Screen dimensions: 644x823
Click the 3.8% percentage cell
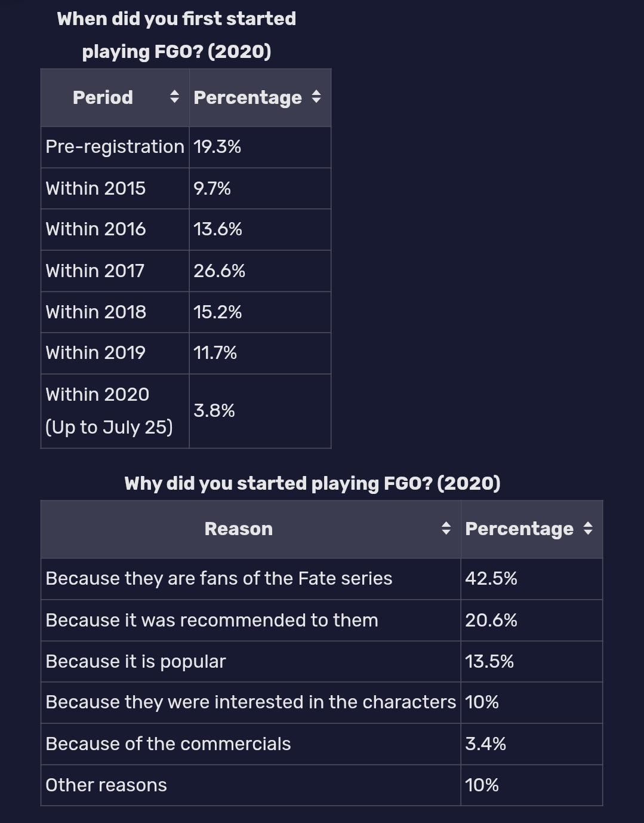pyautogui.click(x=260, y=411)
